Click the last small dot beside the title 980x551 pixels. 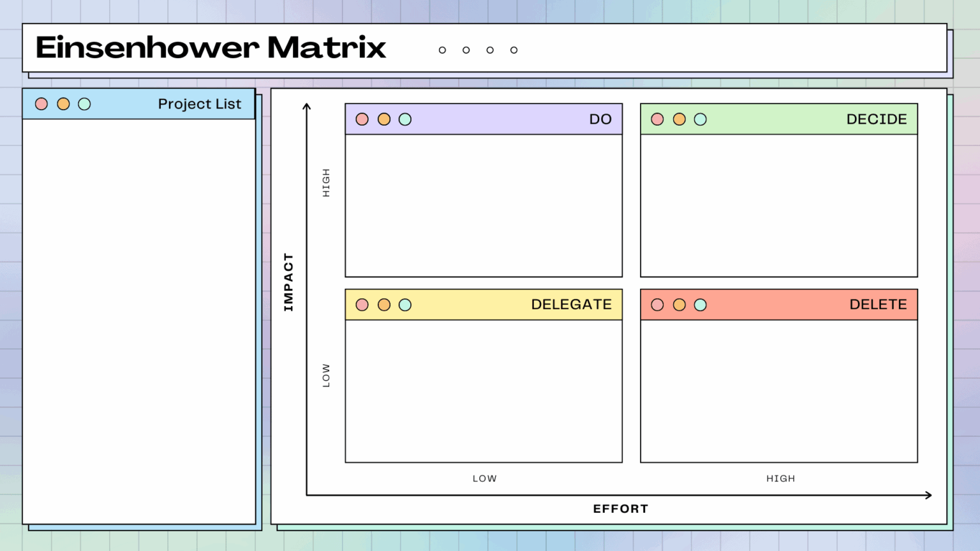[514, 50]
